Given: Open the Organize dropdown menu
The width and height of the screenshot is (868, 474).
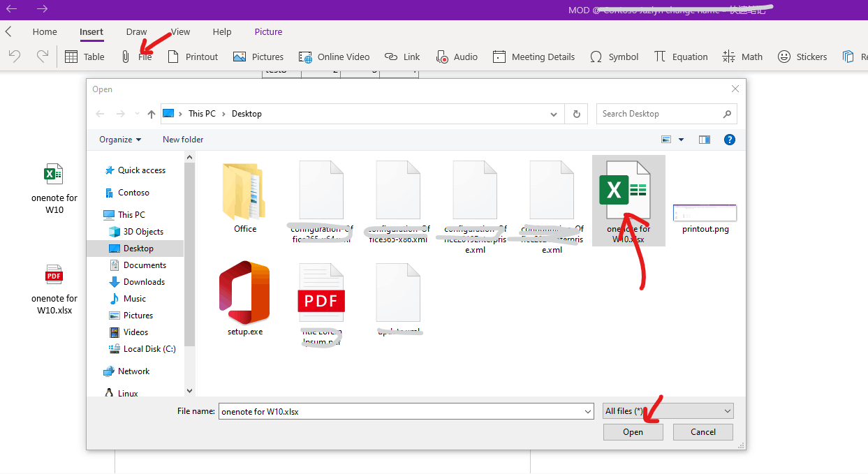Looking at the screenshot, I should pyautogui.click(x=120, y=140).
